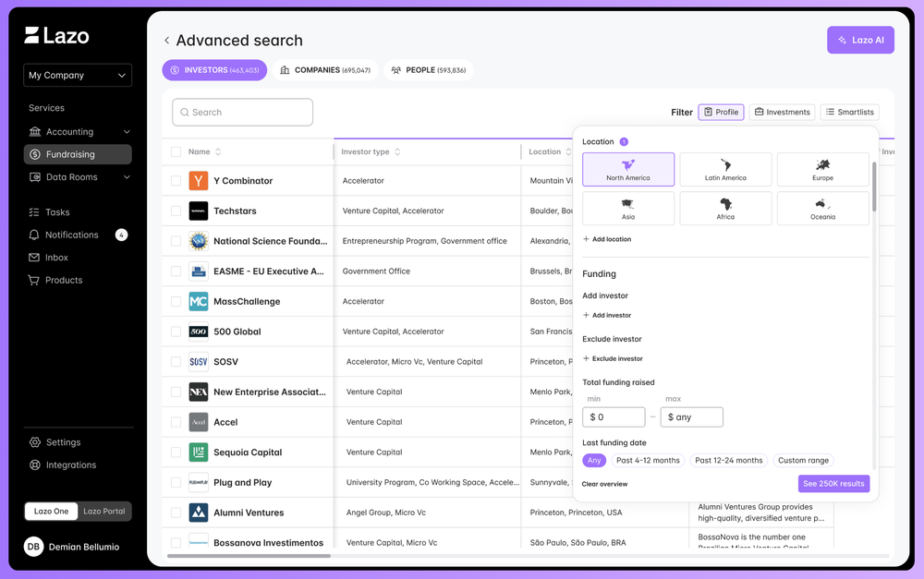This screenshot has width=924, height=579.
Task: Click the Products cart icon
Action: tap(34, 281)
